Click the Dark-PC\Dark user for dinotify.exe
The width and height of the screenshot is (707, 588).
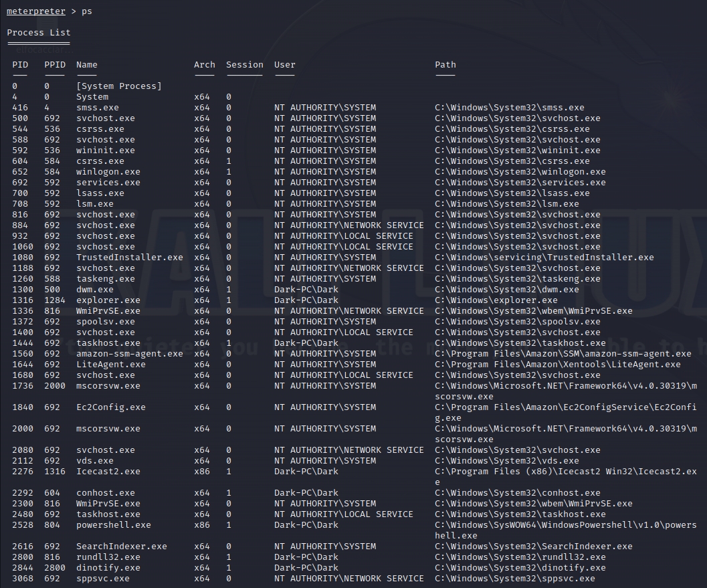point(306,568)
